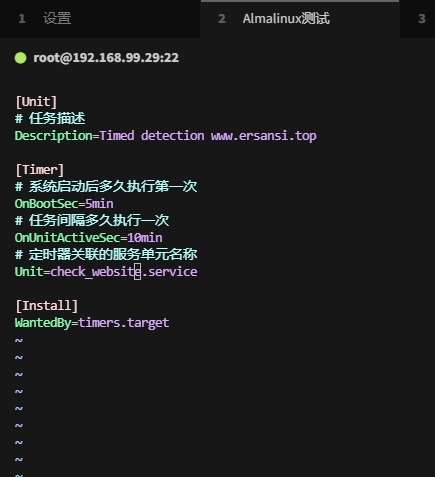Click the text cursor block in website
Image resolution: width=435 pixels, height=477 pixels.
[x=137, y=272]
